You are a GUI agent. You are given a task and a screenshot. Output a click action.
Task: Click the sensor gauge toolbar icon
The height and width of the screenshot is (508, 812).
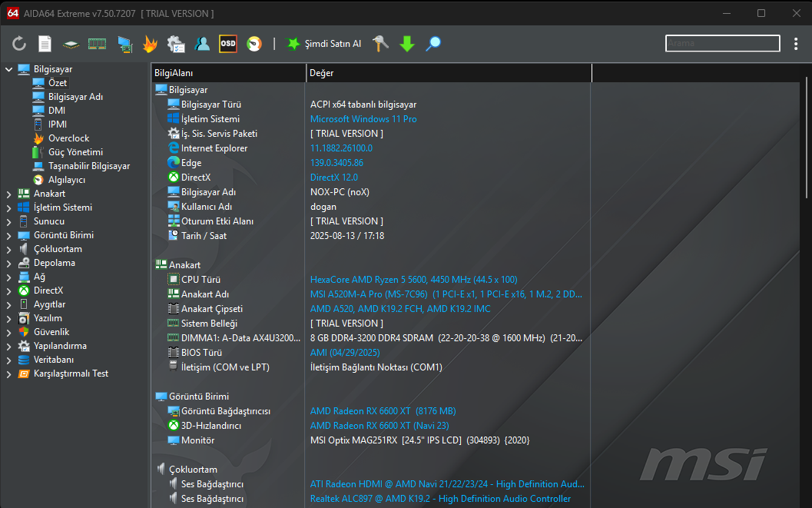(254, 44)
